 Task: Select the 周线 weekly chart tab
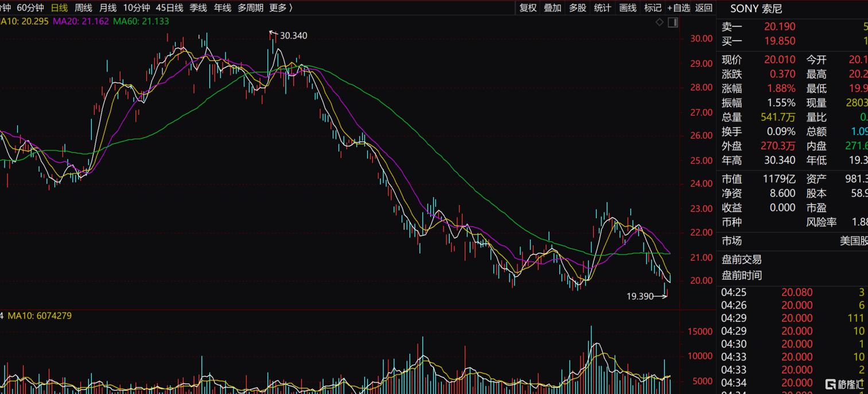click(x=83, y=8)
